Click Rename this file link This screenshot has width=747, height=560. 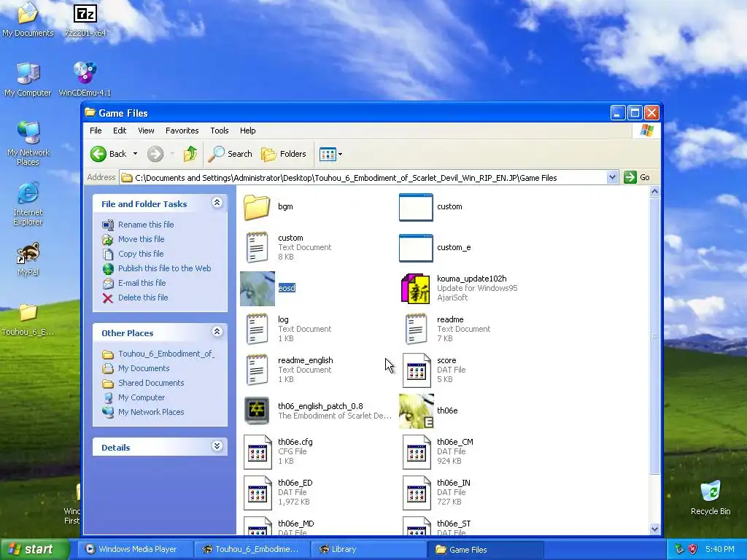146,225
